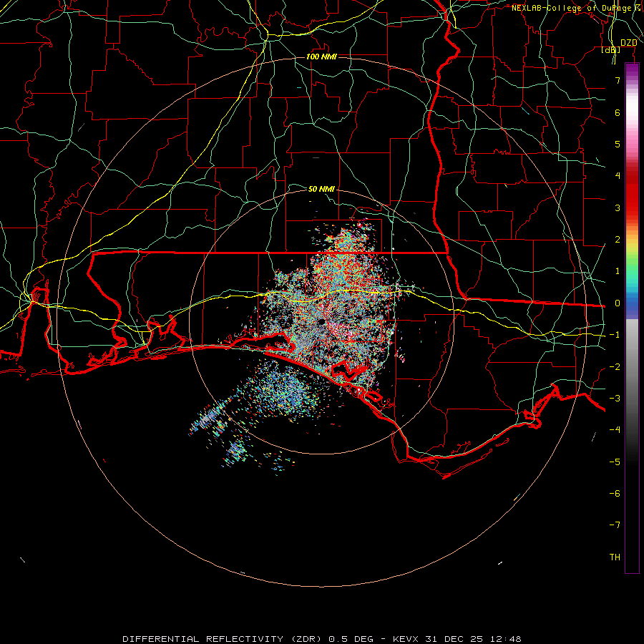Click the -7 value on the scale
The height and width of the screenshot is (644, 644).
tap(615, 525)
